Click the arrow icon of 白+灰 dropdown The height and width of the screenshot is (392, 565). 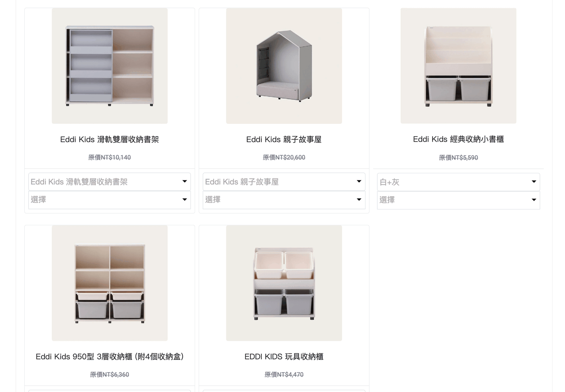[534, 182]
